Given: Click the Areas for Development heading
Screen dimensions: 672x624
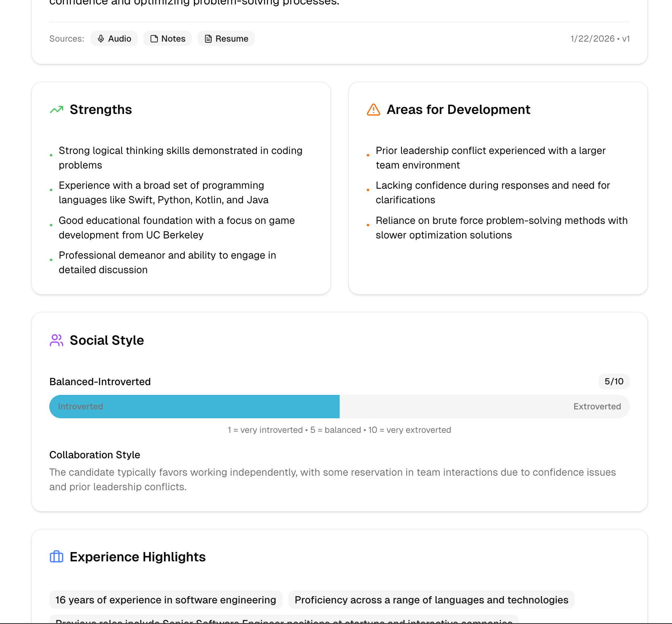Looking at the screenshot, I should [458, 110].
